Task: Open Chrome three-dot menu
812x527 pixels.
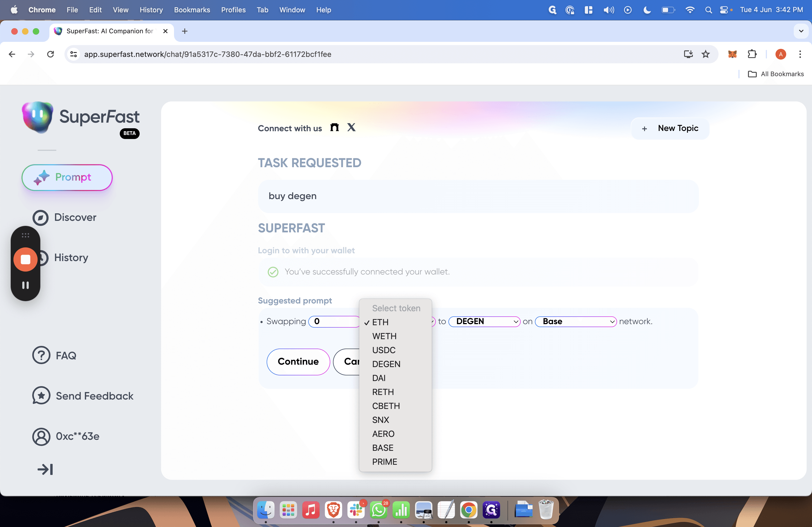Action: pyautogui.click(x=800, y=54)
